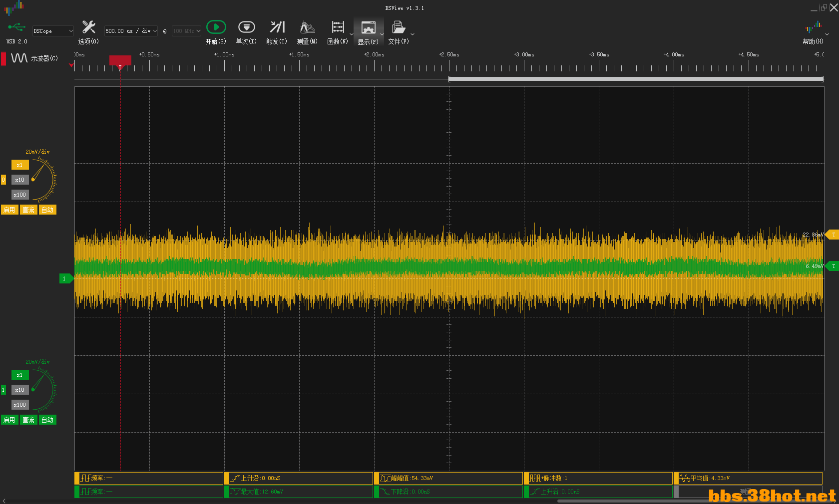
Task: Click the 22.86mV trigger level value
Action: click(x=813, y=235)
